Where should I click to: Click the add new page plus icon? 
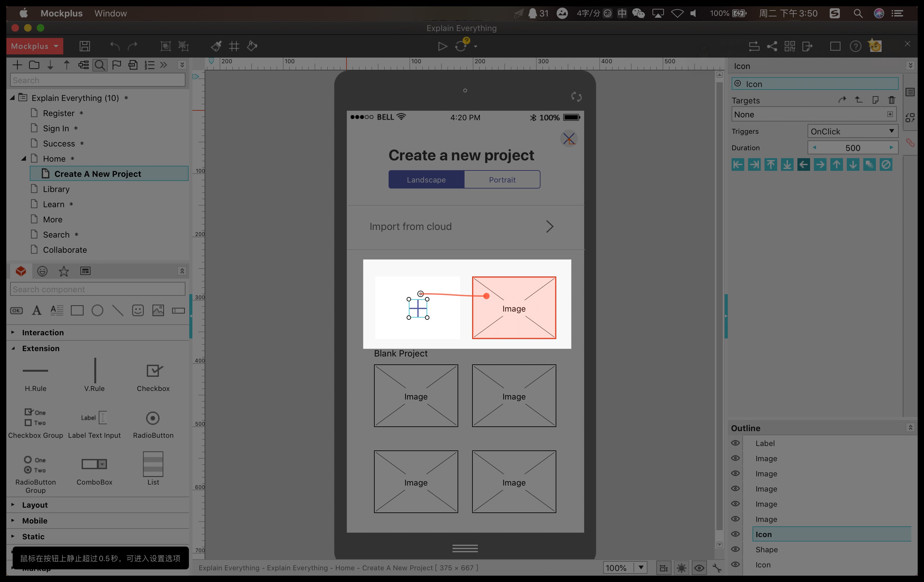coord(17,65)
